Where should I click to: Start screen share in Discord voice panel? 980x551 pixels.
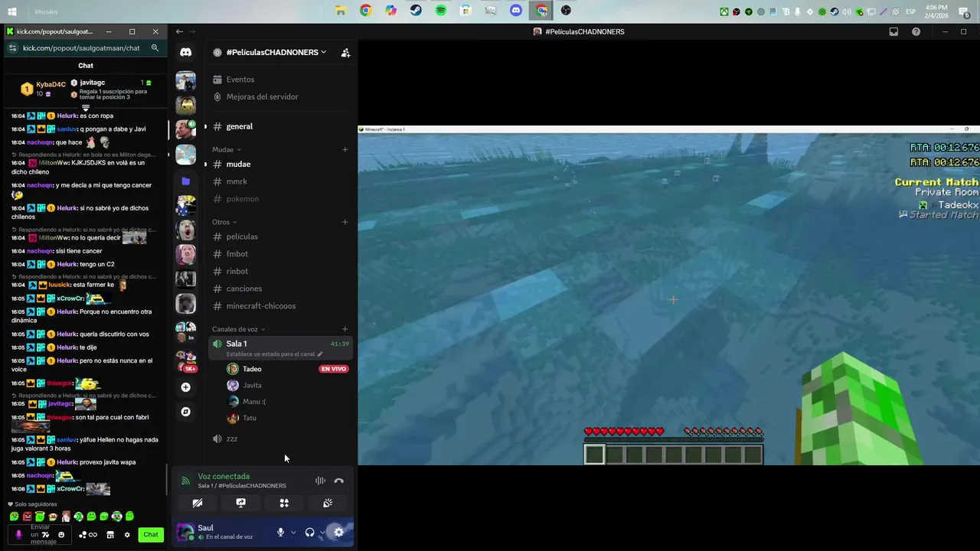(x=240, y=503)
